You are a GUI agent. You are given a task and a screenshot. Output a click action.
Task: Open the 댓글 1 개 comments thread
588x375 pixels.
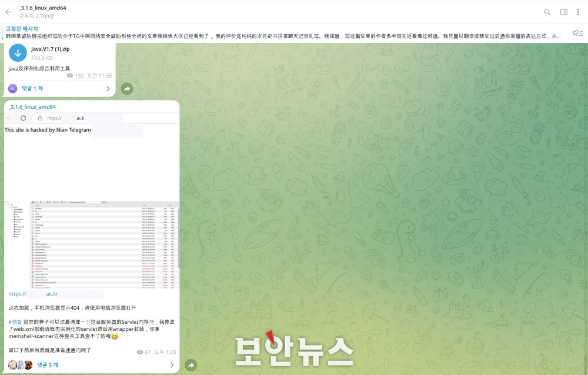(32, 89)
